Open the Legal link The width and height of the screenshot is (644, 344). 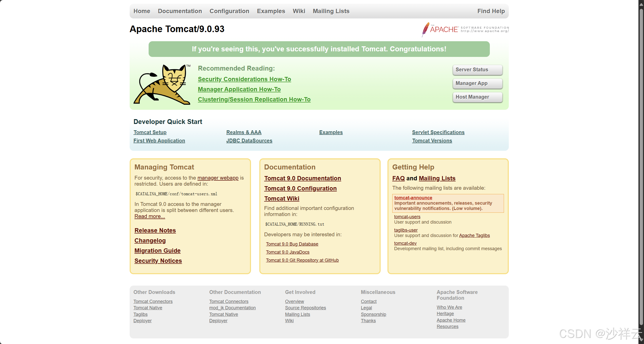coord(366,308)
